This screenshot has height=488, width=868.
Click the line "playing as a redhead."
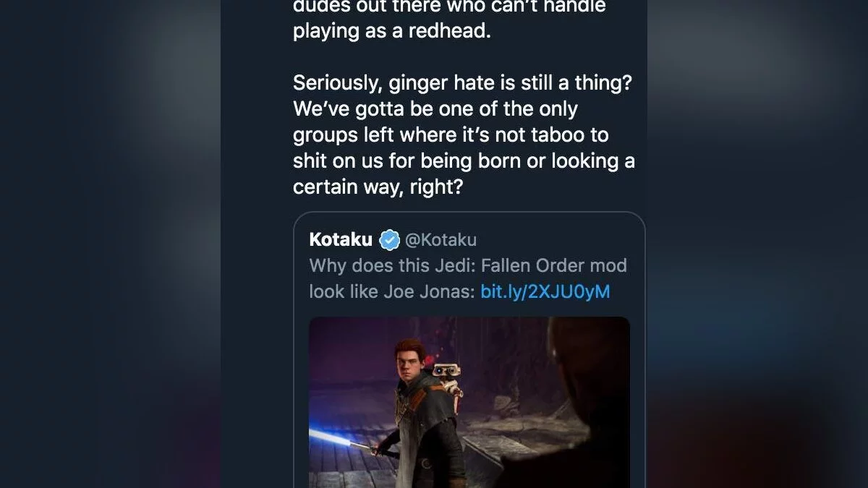[391, 33]
